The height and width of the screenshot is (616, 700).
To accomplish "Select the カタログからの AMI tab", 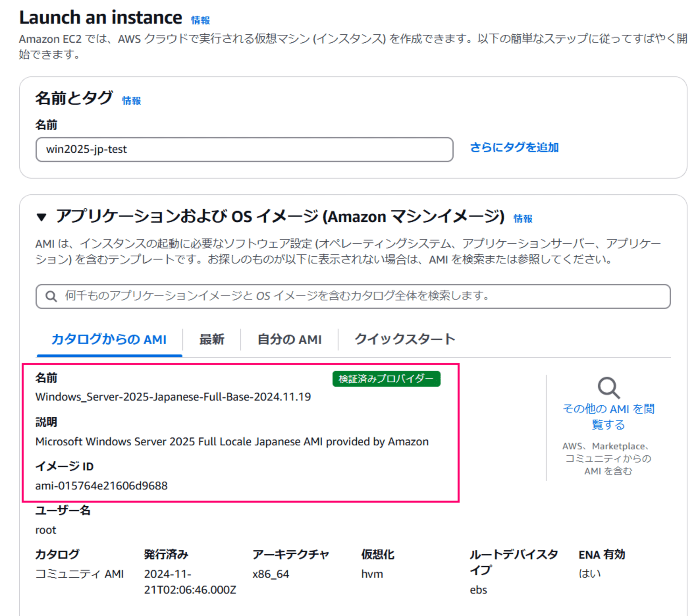I will pyautogui.click(x=109, y=339).
